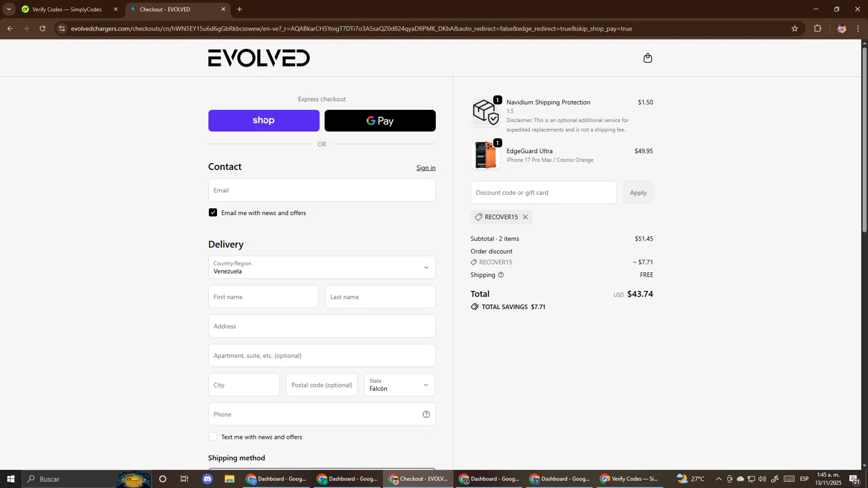The image size is (868, 488).
Task: Click the Apply discount button
Action: pos(638,193)
